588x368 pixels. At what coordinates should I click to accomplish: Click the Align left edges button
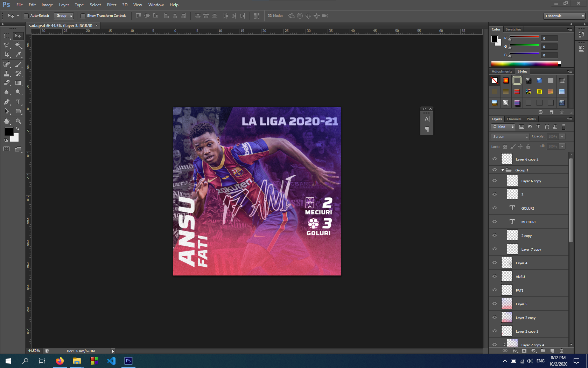click(166, 16)
